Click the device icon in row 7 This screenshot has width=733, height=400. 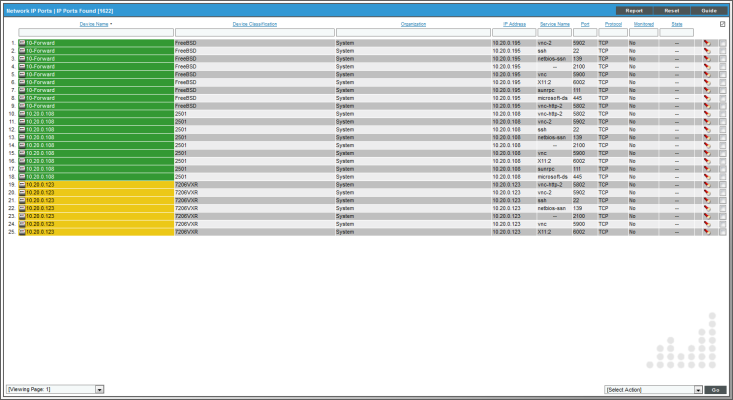[22, 90]
